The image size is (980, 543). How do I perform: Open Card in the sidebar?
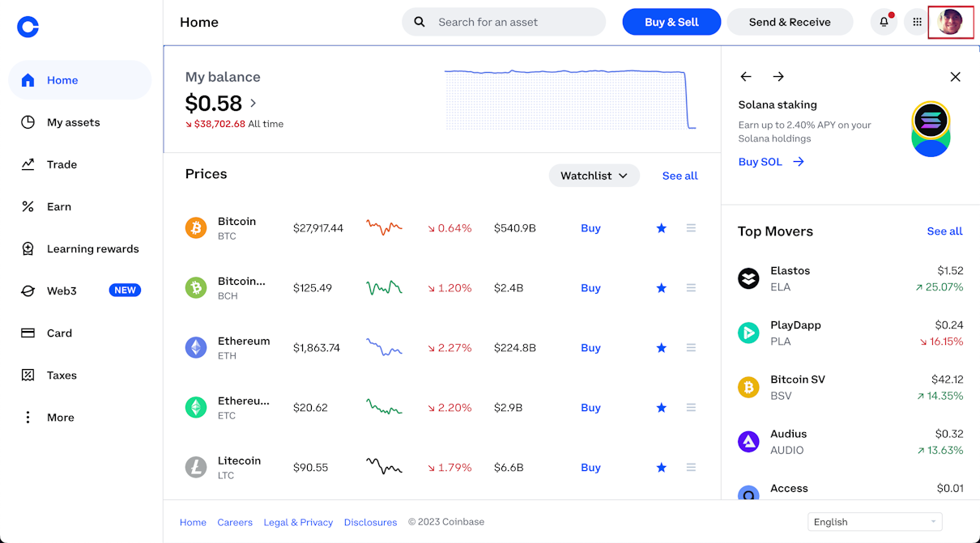pyautogui.click(x=79, y=333)
